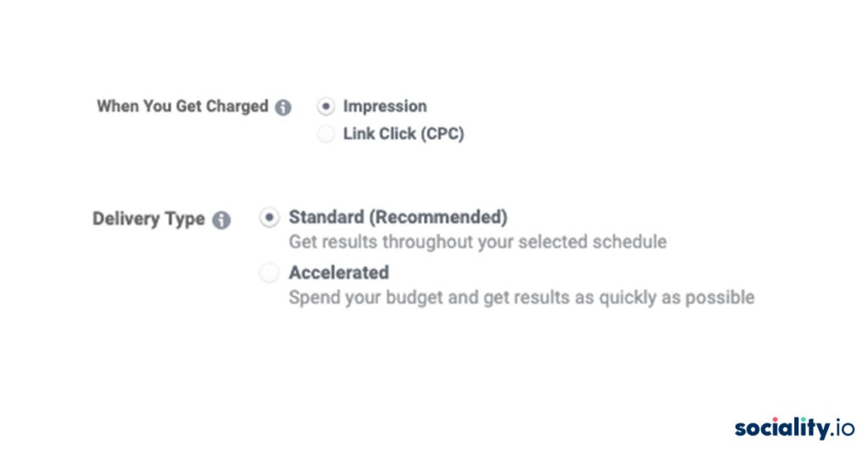This screenshot has height=454, width=868.
Task: Click the '.io' part of the logo
Action: click(x=843, y=429)
